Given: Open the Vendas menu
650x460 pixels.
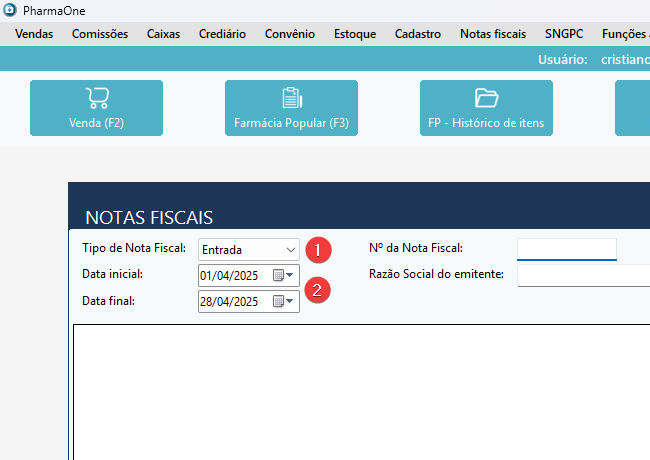Looking at the screenshot, I should click(x=34, y=34).
